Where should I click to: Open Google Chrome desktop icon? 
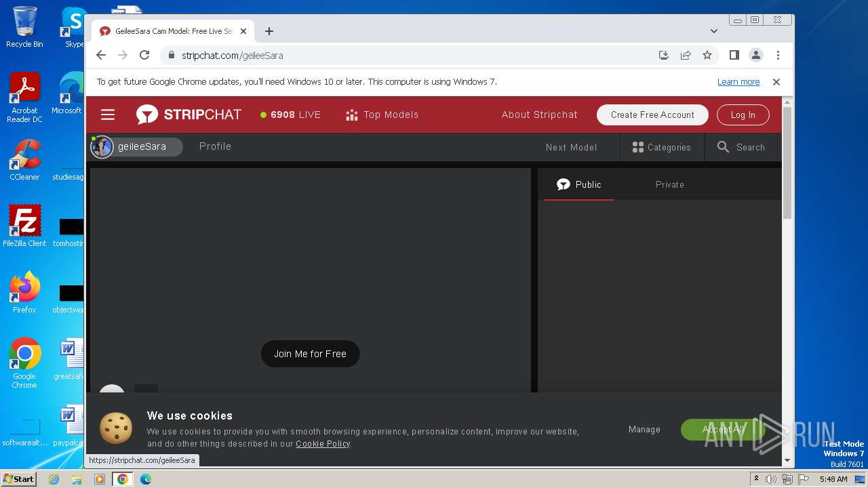24,363
